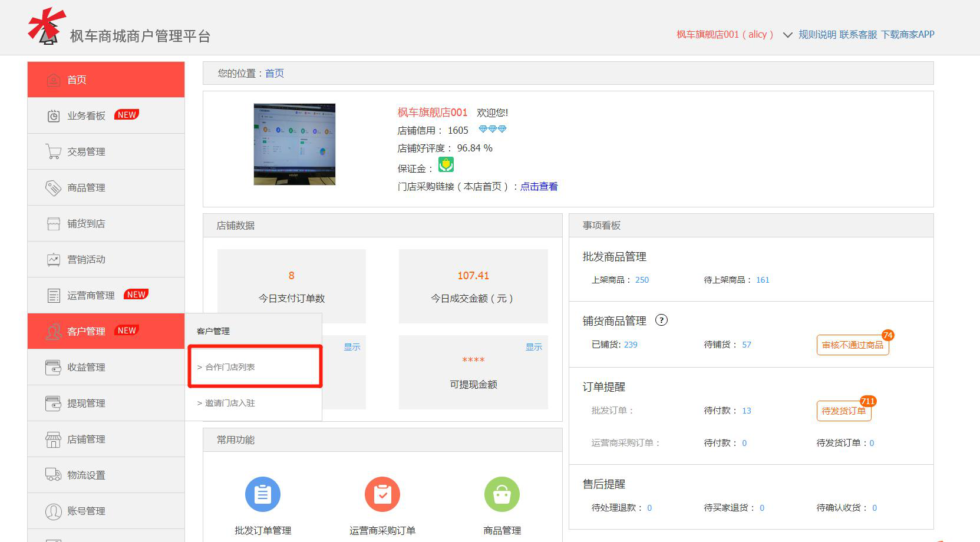Expand 收益管理 in the sidebar
This screenshot has height=542, width=980.
point(86,367)
